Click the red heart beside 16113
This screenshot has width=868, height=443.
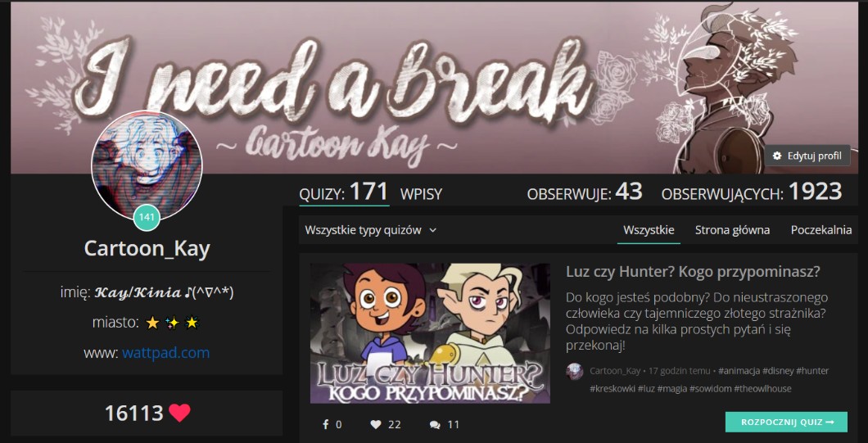click(x=179, y=413)
